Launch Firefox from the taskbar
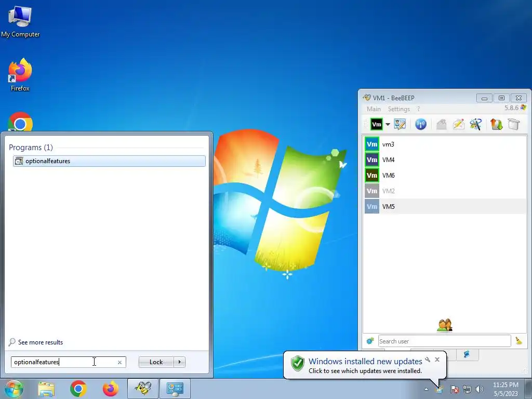Screen dimensions: 532x399 [111, 389]
